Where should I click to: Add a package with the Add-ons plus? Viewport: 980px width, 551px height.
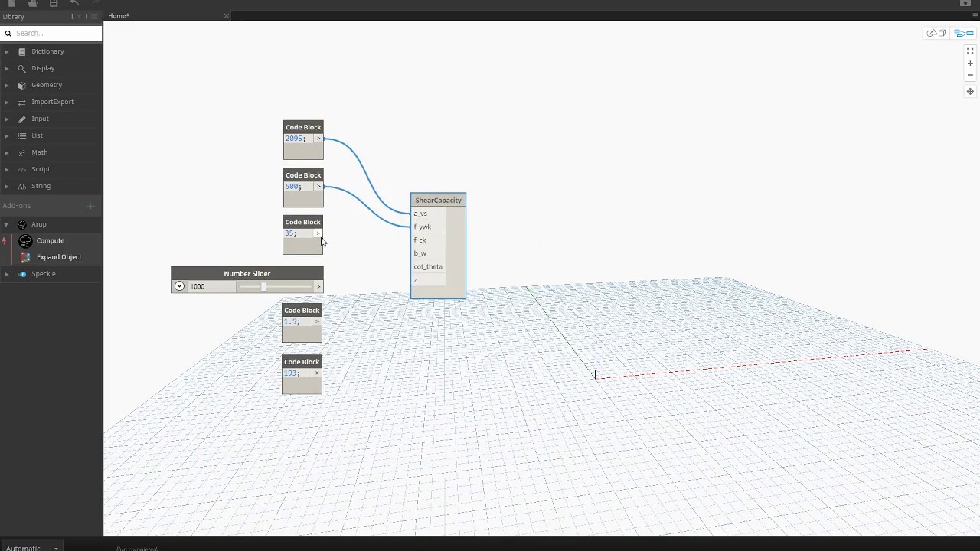pyautogui.click(x=90, y=205)
